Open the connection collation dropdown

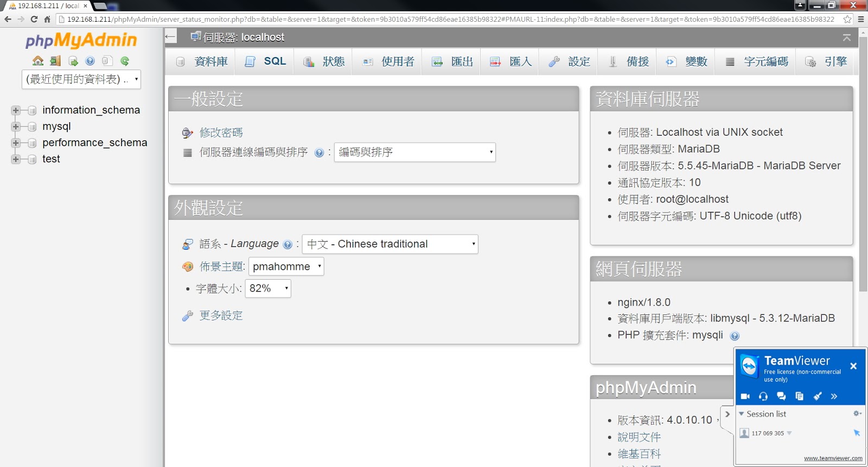coord(415,152)
